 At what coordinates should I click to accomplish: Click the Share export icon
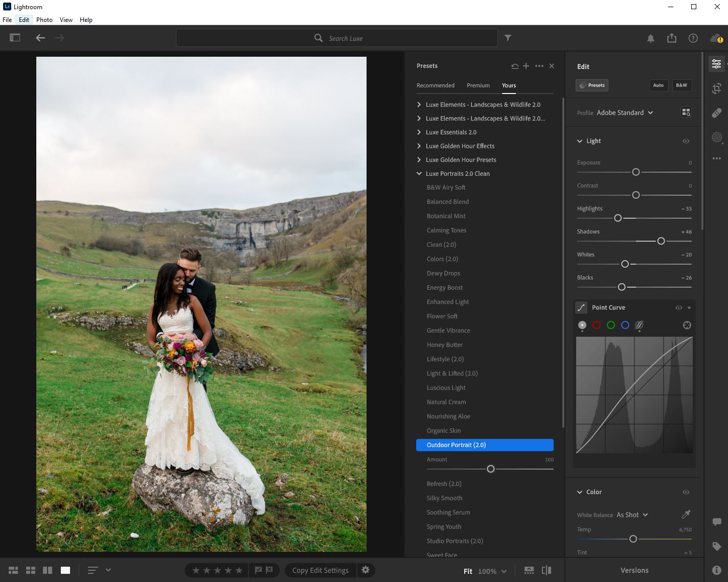pos(672,38)
